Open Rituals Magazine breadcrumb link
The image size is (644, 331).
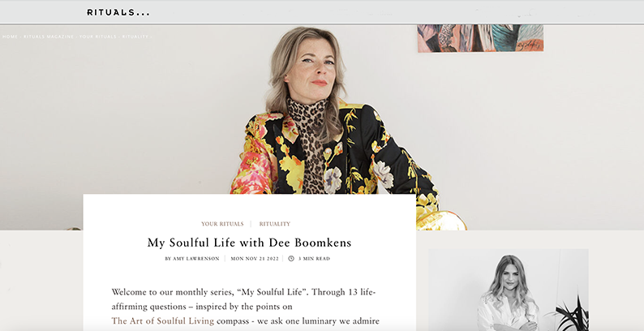[x=49, y=37]
